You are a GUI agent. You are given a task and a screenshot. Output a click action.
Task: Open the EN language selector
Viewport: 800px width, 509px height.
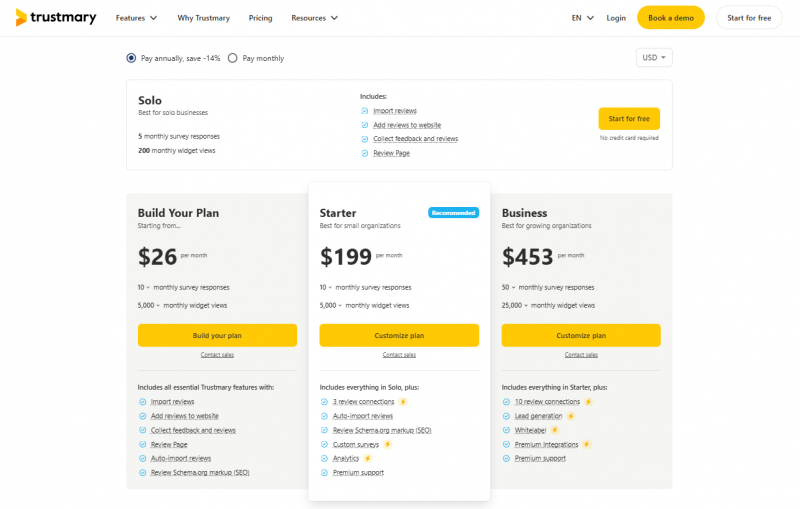[x=583, y=18]
